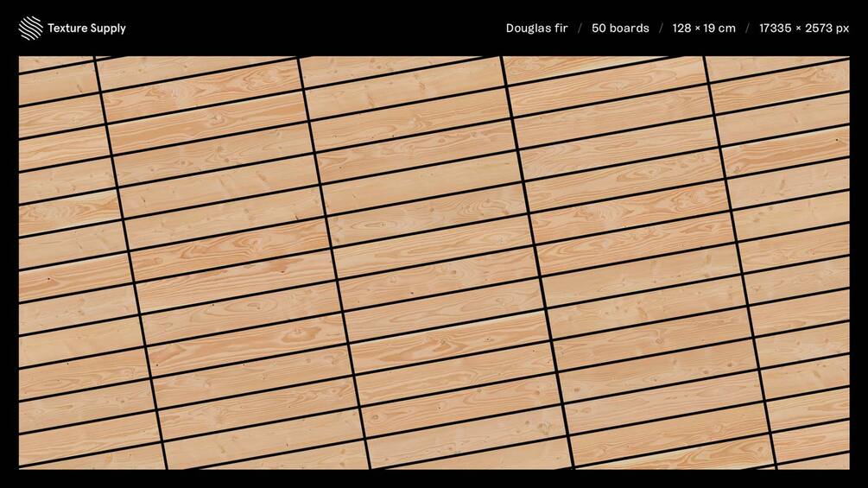868x488 pixels.
Task: Open the wood boards texture preview image
Action: tap(434, 263)
